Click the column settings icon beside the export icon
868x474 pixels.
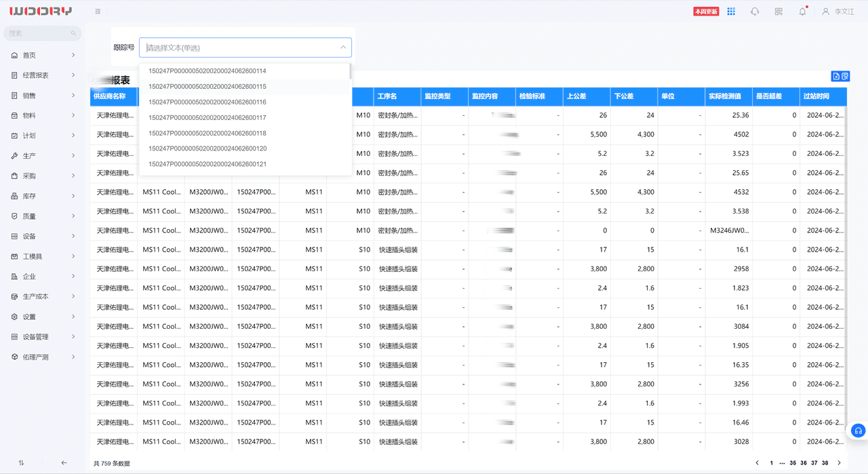click(x=845, y=77)
